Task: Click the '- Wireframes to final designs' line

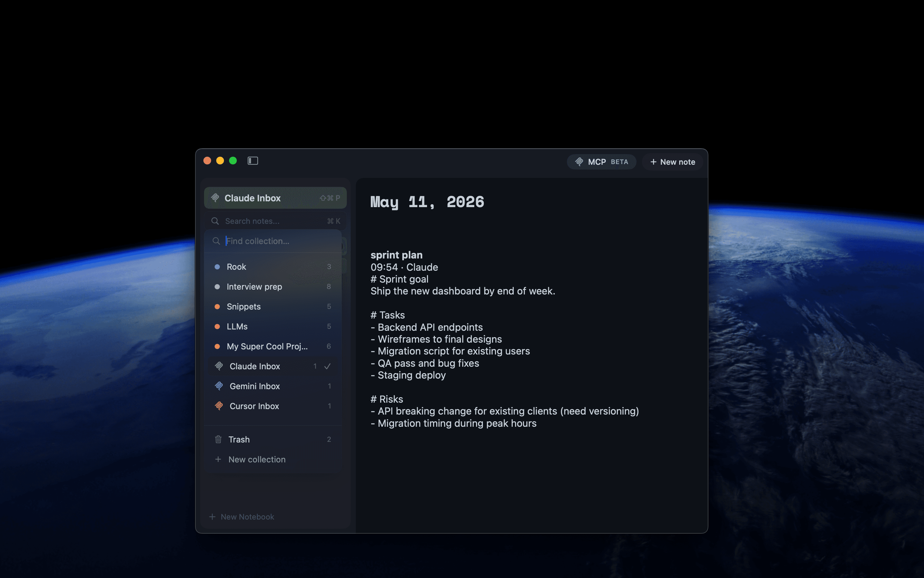Action: 436,339
